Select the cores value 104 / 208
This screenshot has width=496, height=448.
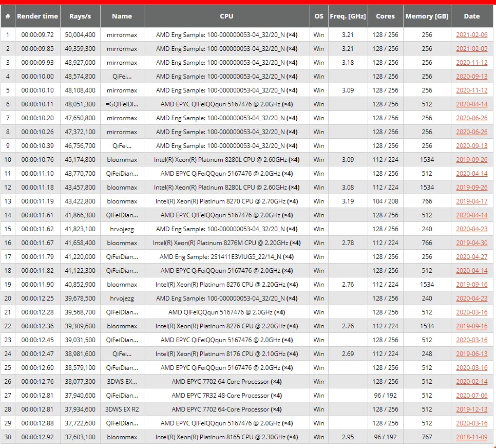pos(385,201)
